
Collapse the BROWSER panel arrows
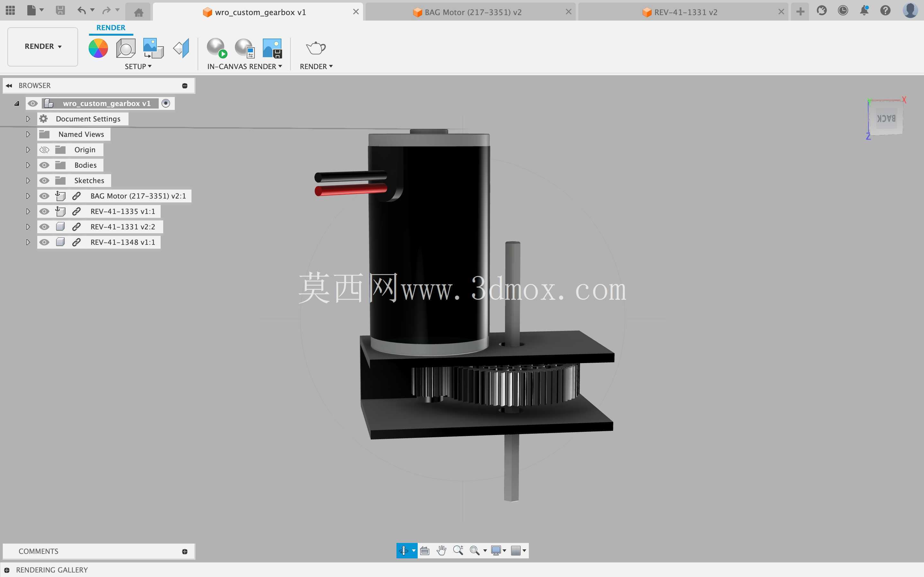[9, 85]
